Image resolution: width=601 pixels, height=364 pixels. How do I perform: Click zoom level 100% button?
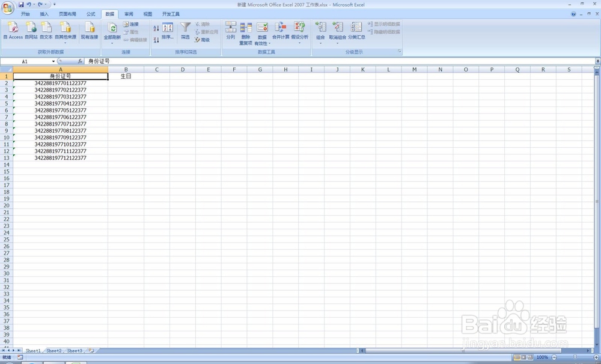pyautogui.click(x=542, y=357)
